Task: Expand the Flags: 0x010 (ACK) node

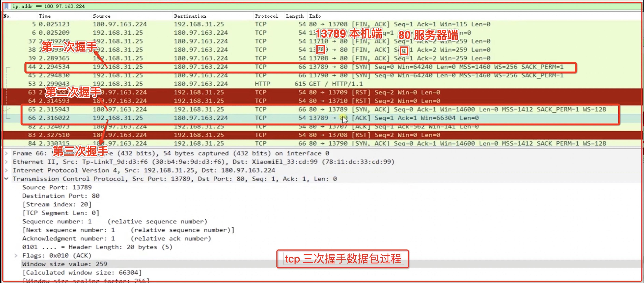Action: pos(16,255)
